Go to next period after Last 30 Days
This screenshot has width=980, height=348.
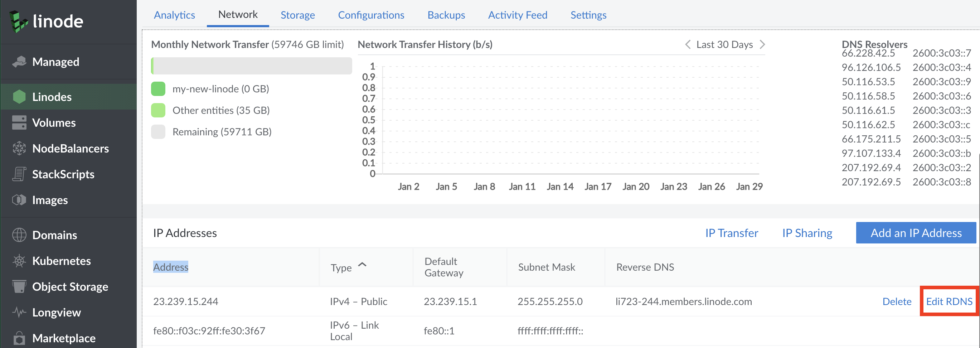[x=762, y=44]
